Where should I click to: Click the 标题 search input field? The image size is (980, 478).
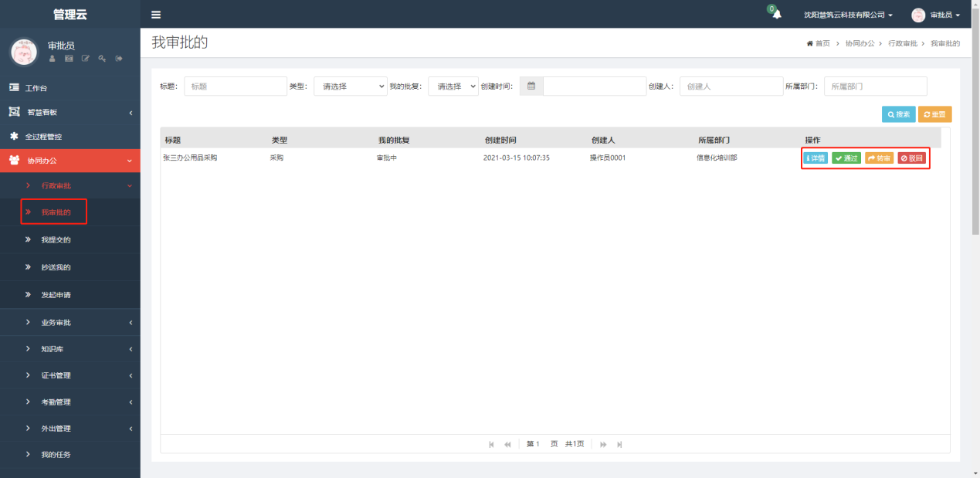coord(236,86)
